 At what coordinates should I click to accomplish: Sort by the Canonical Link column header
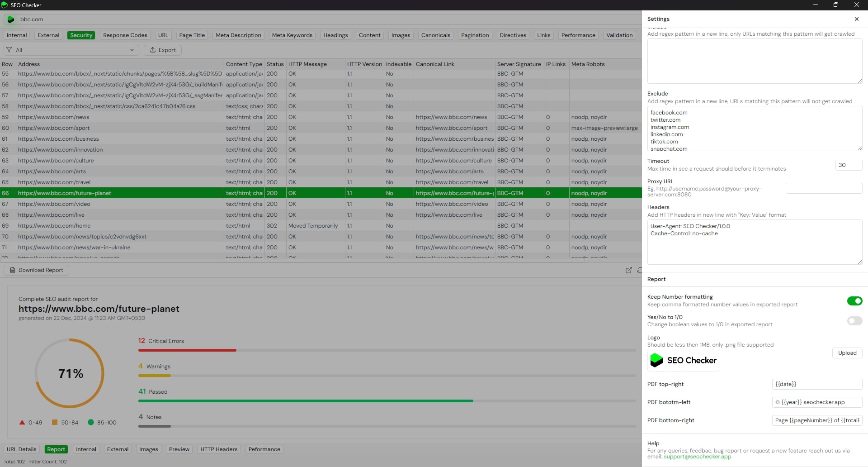[454, 64]
